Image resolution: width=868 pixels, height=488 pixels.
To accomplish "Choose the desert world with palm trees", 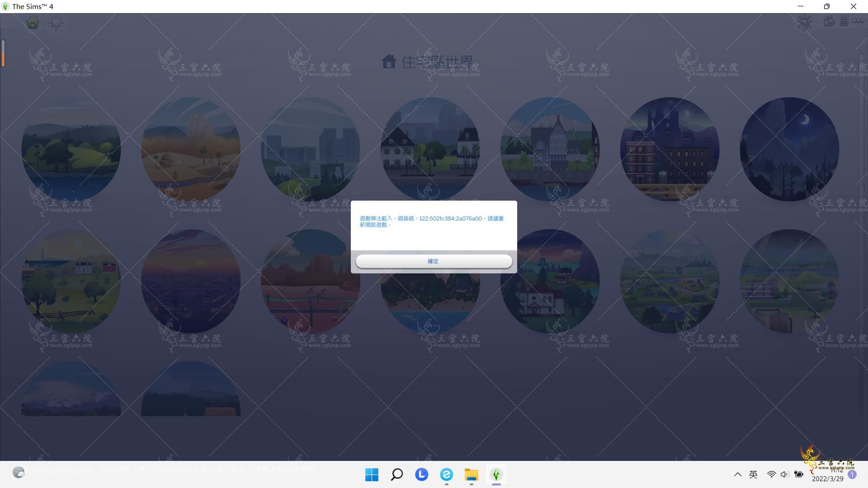I will [191, 149].
